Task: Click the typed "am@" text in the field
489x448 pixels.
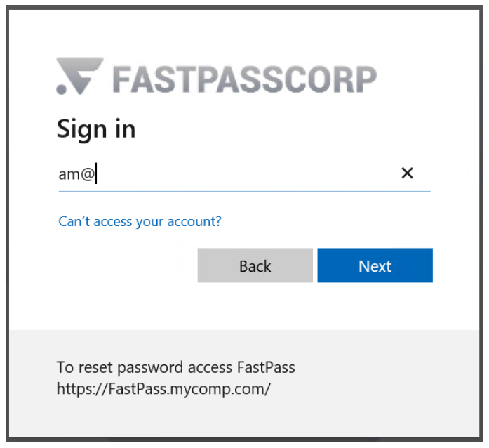Action: click(x=76, y=174)
